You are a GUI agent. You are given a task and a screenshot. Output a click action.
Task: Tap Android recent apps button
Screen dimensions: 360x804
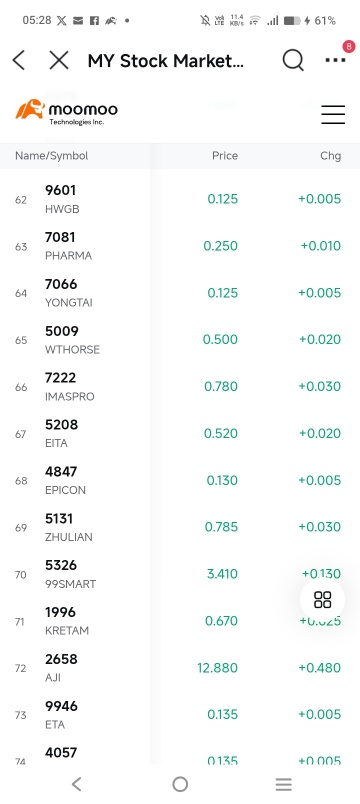point(284,784)
